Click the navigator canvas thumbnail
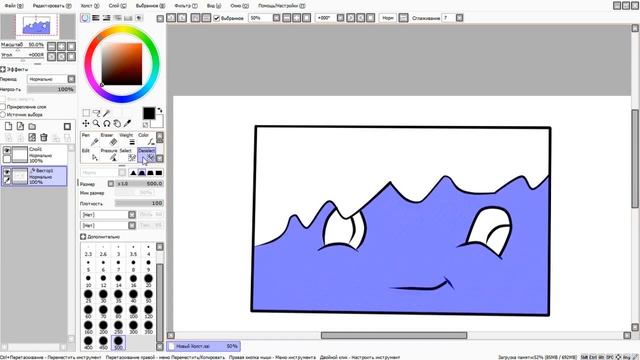The width and height of the screenshot is (640, 360). (x=37, y=26)
